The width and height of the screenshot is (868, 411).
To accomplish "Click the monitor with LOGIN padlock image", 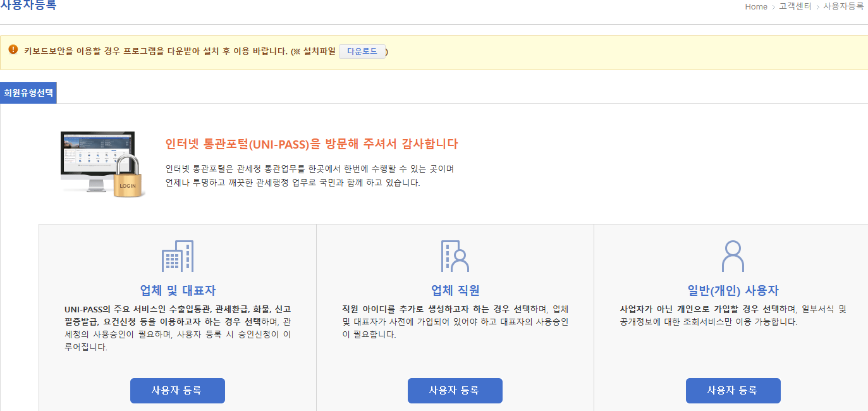I will coord(104,164).
